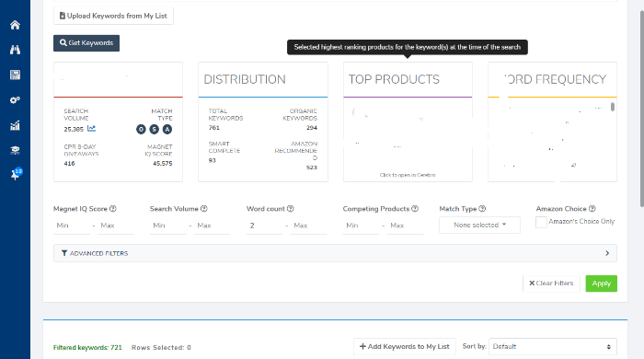
Task: Toggle the O match type badge
Action: point(141,130)
